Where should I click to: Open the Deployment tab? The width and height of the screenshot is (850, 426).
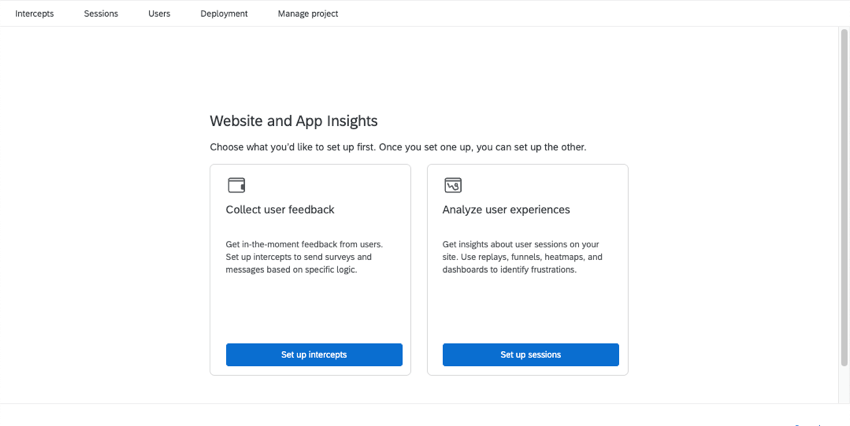[x=224, y=14]
